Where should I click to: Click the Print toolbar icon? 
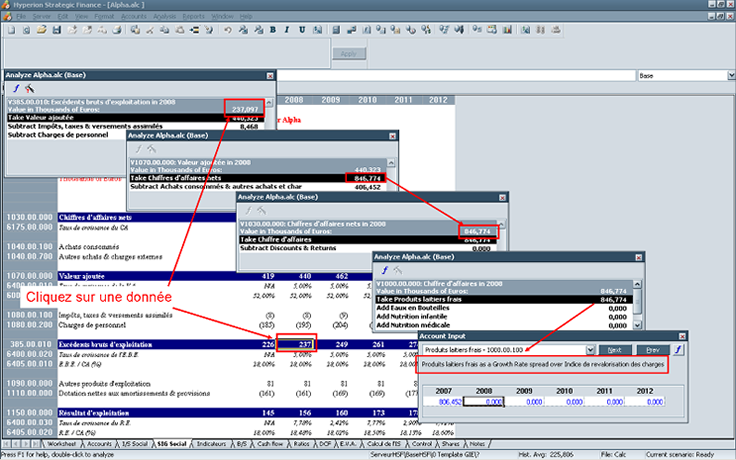coord(117,30)
